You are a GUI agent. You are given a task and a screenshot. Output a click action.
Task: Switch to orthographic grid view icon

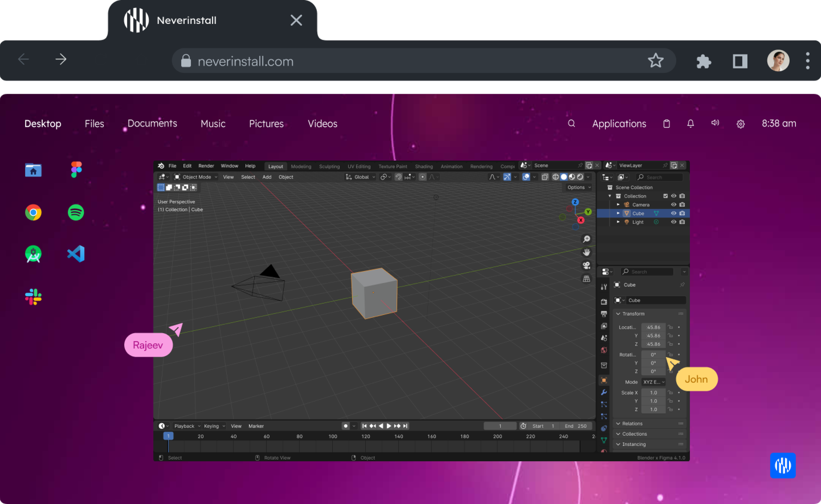point(587,279)
